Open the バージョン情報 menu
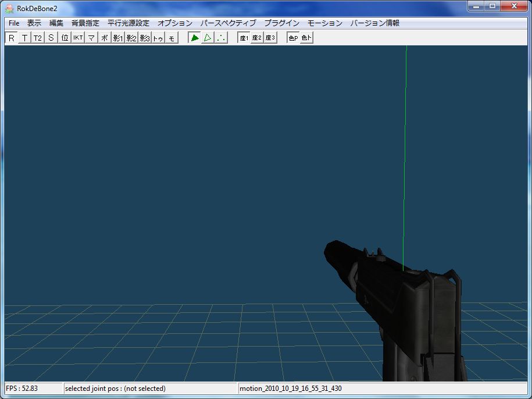This screenshot has width=532, height=399. tap(375, 23)
